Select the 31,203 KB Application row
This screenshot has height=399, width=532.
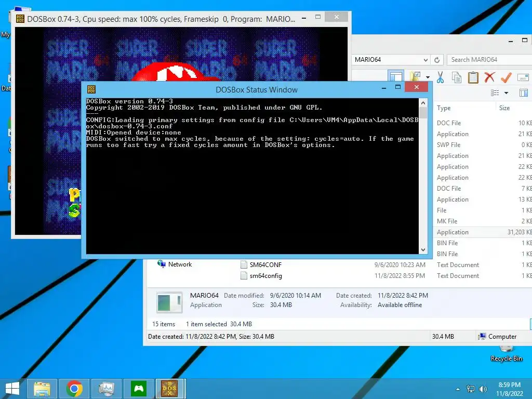[x=483, y=232]
